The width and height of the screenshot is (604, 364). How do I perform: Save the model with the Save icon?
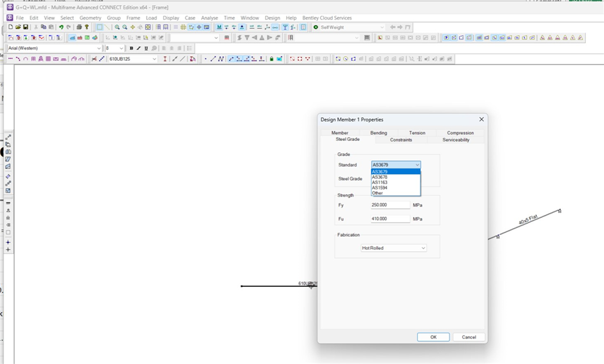[x=26, y=28]
